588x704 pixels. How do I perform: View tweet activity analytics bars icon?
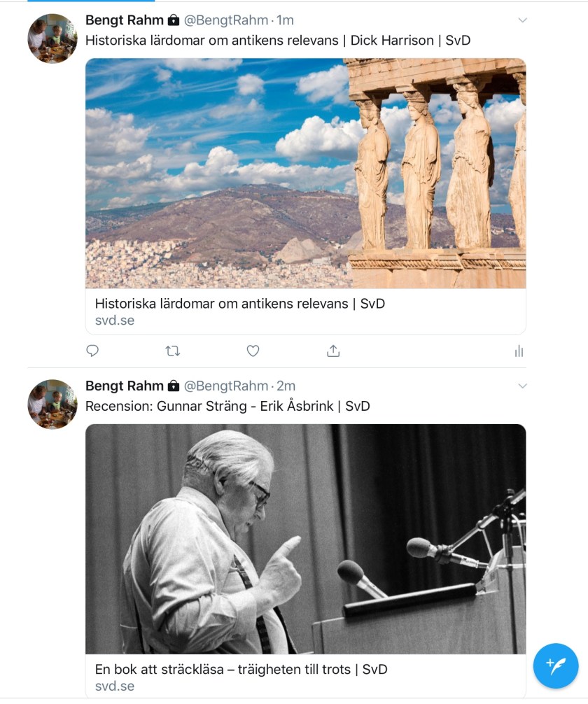point(519,351)
